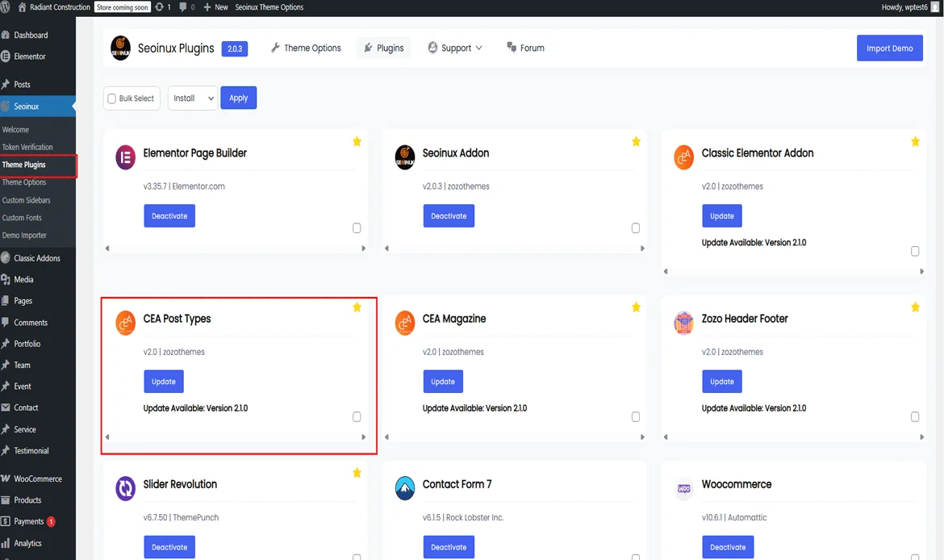Click the Slider Revolution plugin icon
Image resolution: width=944 pixels, height=560 pixels.
tap(125, 488)
